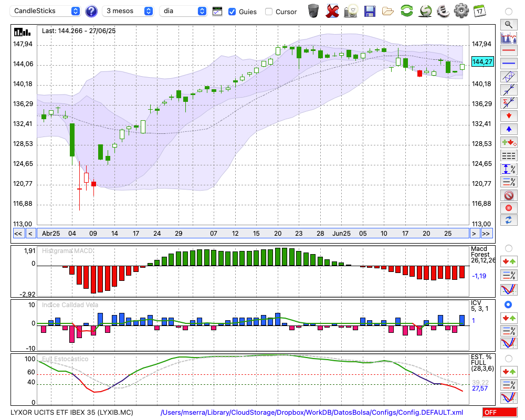This screenshot has width=525, height=420.
Task: Click percent lines button beside MACD panel
Action: click(x=509, y=275)
